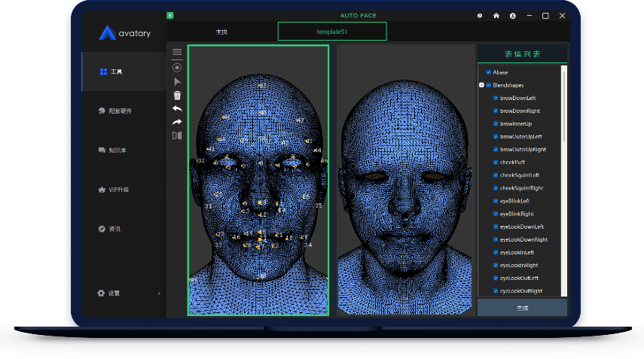644x359 pixels.
Task: Toggle the browDownRight checkbox
Action: point(496,111)
